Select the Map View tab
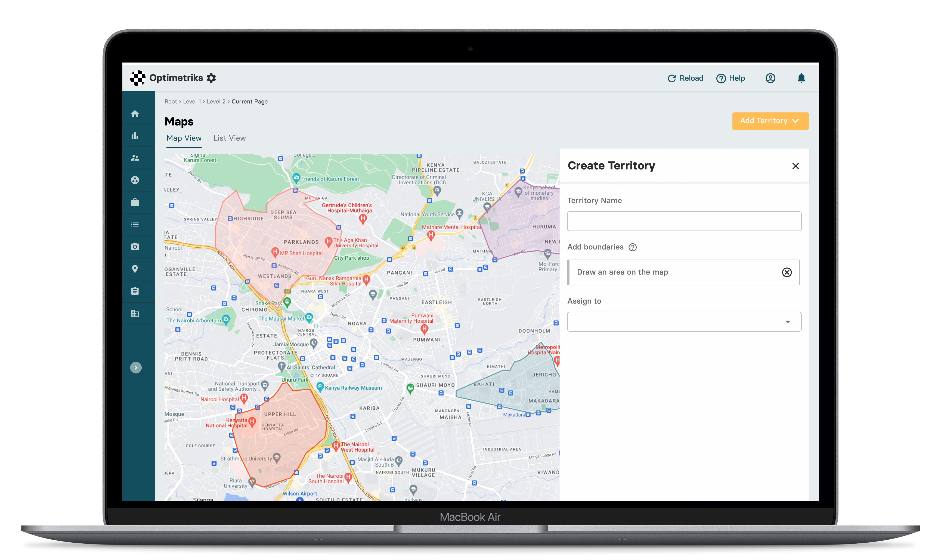The image size is (941, 560). [184, 138]
